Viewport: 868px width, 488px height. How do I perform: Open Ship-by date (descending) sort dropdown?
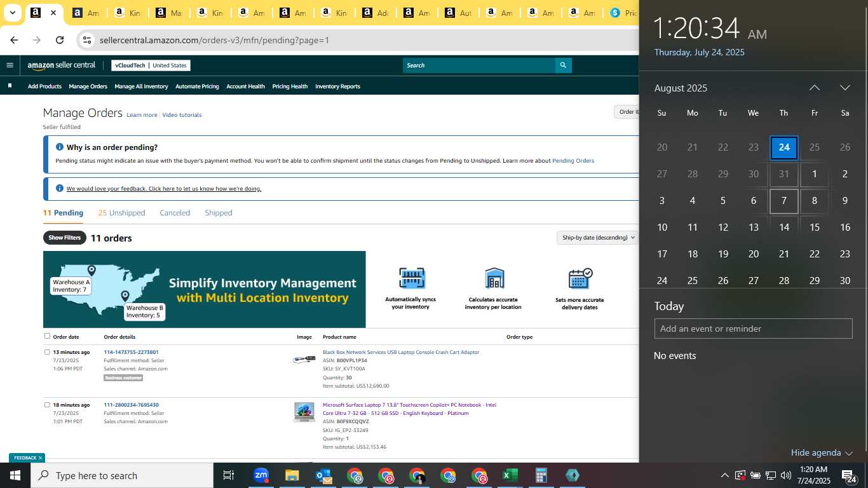597,238
